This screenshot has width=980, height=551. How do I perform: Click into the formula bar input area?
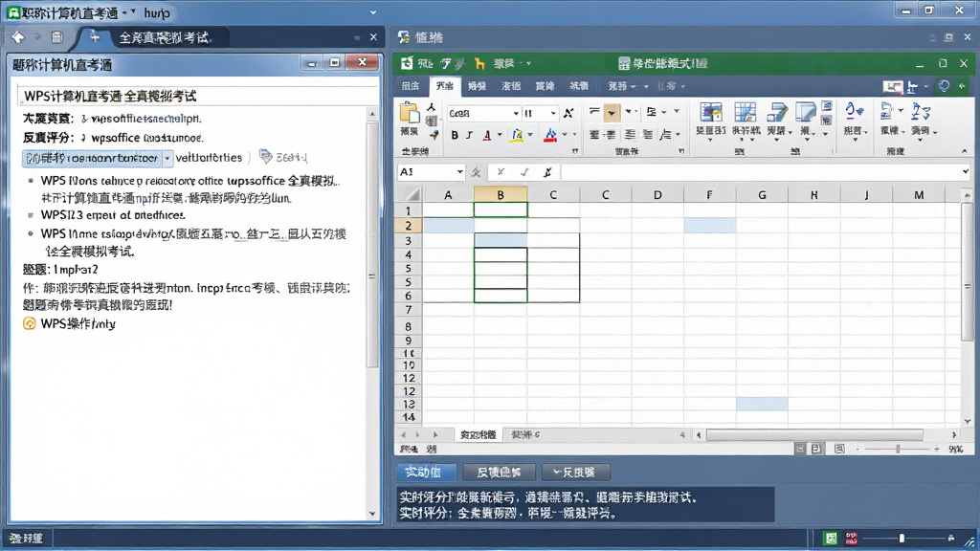pyautogui.click(x=760, y=172)
